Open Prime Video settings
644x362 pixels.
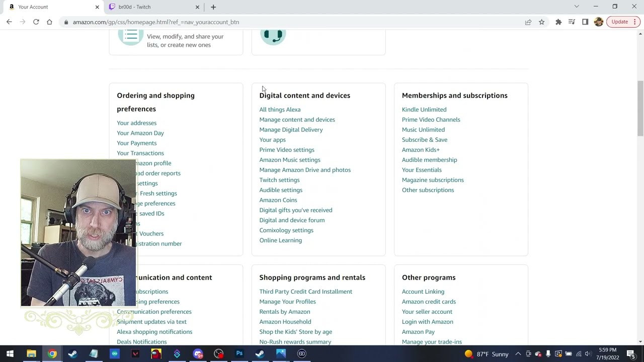click(287, 149)
